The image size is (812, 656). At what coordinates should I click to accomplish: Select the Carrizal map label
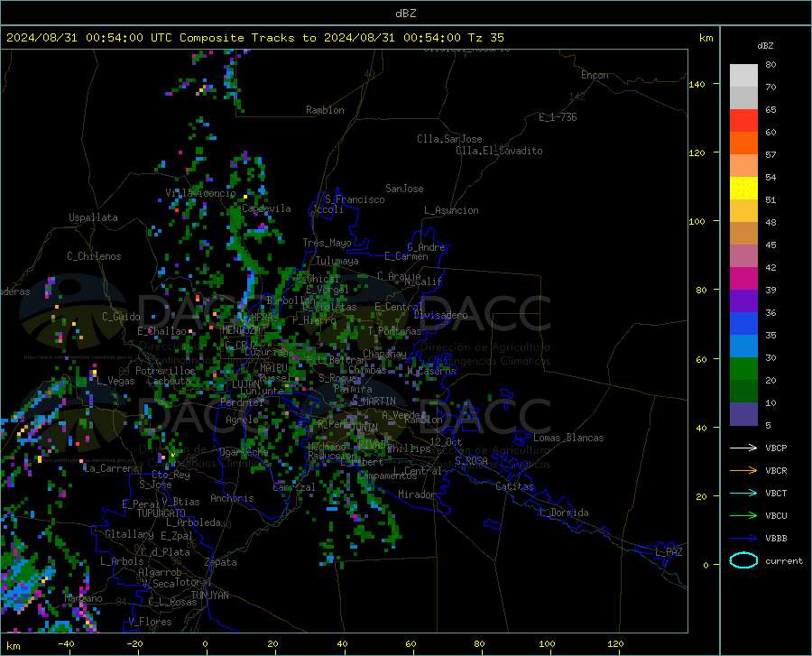tap(293, 487)
